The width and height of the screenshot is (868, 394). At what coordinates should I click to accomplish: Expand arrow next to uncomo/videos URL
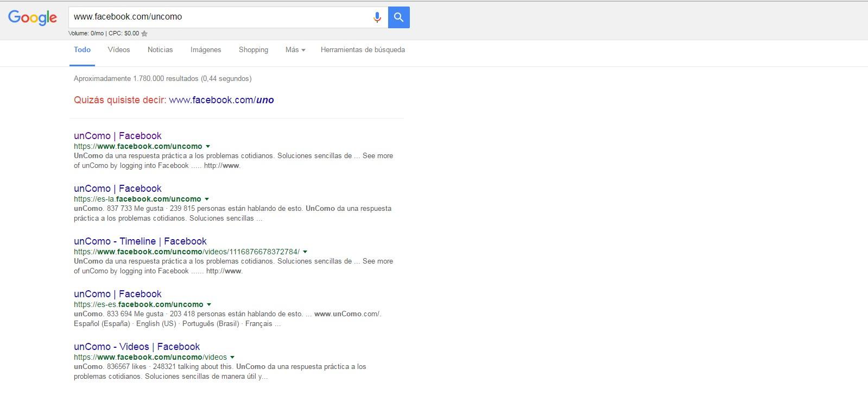pyautogui.click(x=232, y=357)
